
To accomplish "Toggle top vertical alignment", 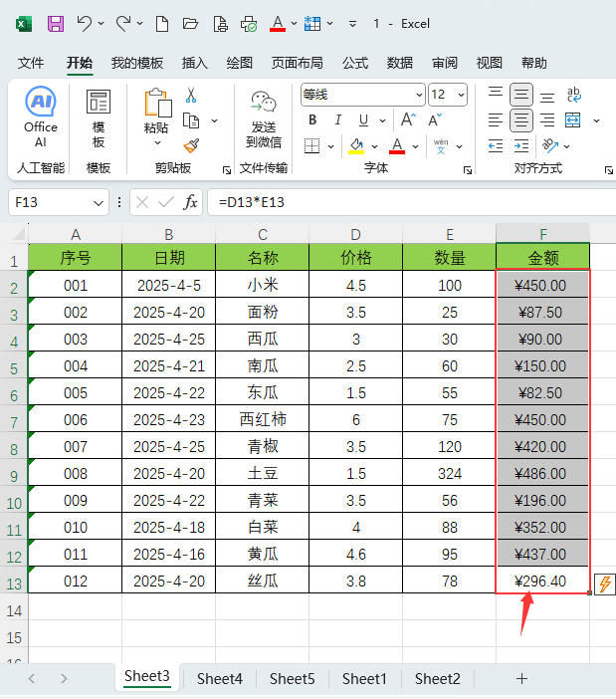I will pos(496,94).
